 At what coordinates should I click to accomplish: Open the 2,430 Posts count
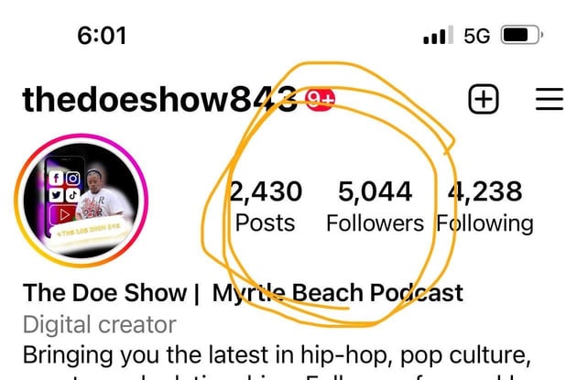click(266, 206)
